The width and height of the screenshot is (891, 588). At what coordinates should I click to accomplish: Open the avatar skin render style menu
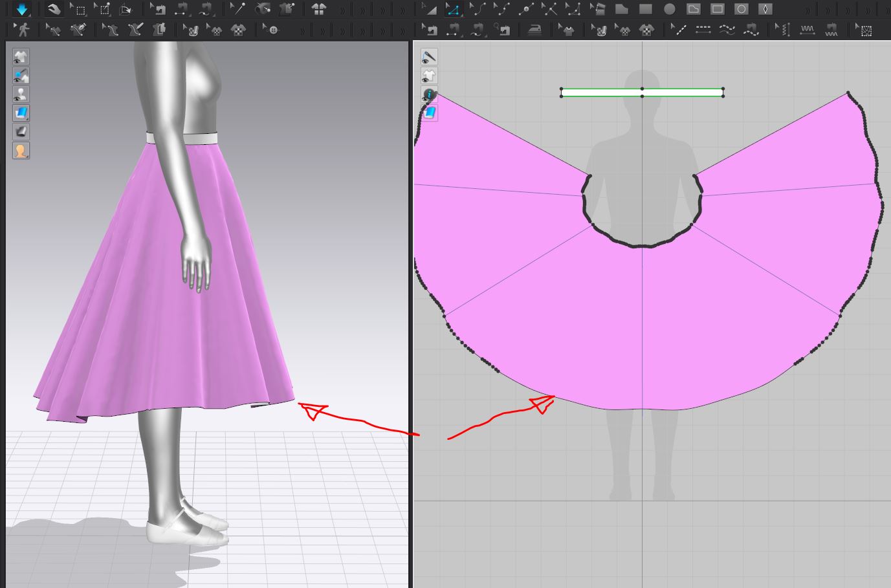coord(21,151)
